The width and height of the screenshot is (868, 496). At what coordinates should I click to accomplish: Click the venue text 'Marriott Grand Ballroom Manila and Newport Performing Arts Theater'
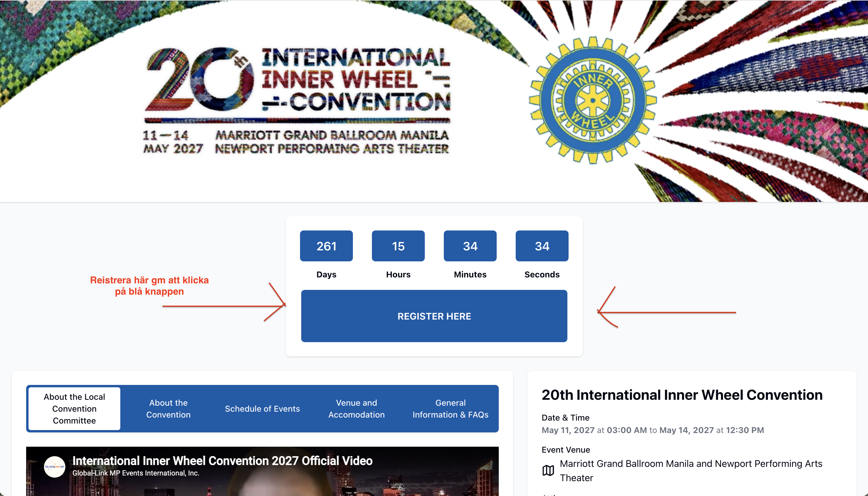tap(691, 470)
